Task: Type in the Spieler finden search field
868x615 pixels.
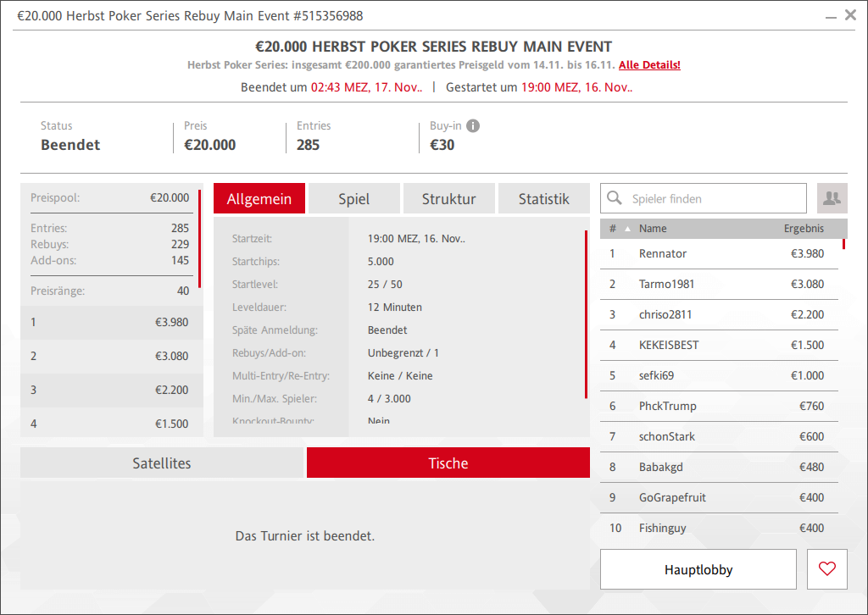Action: [x=712, y=199]
